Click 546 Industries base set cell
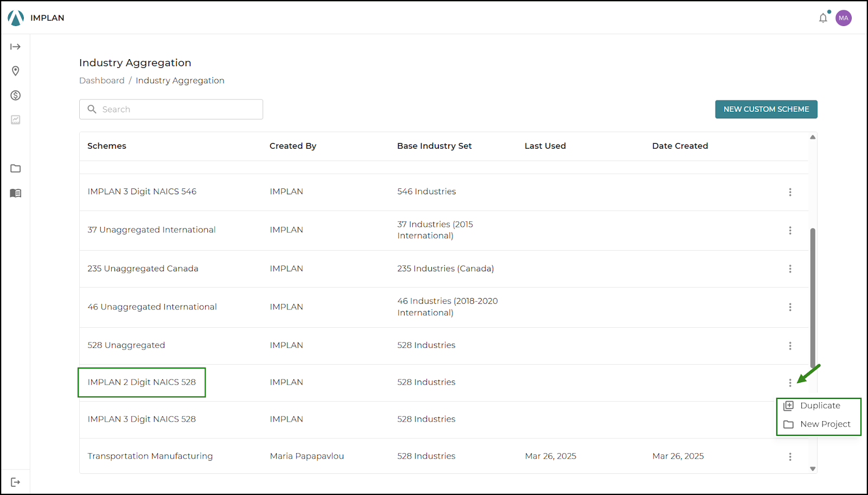868x495 pixels. tap(426, 192)
